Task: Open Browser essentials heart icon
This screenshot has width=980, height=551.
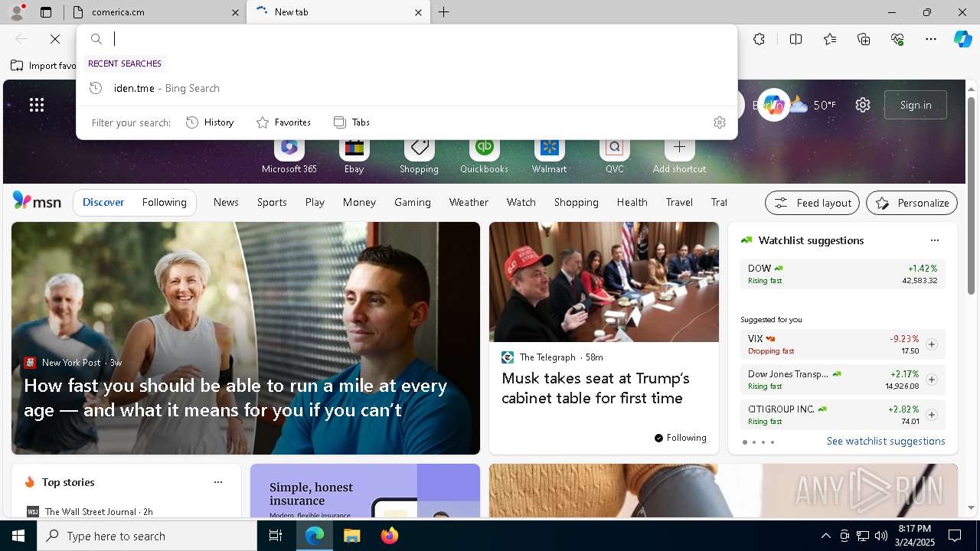Action: click(897, 39)
